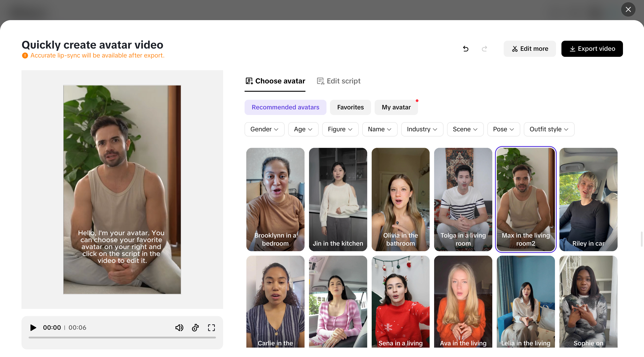The height and width of the screenshot is (357, 644).
Task: Open the Choose avatar tab
Action: 275,81
